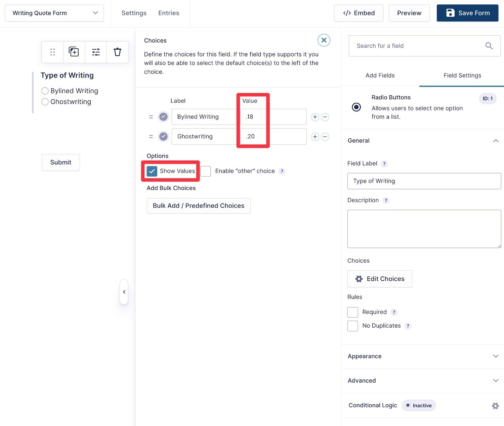Screen dimensions: 504x426
Task: Check the Required rule checkbox
Action: pyautogui.click(x=352, y=312)
